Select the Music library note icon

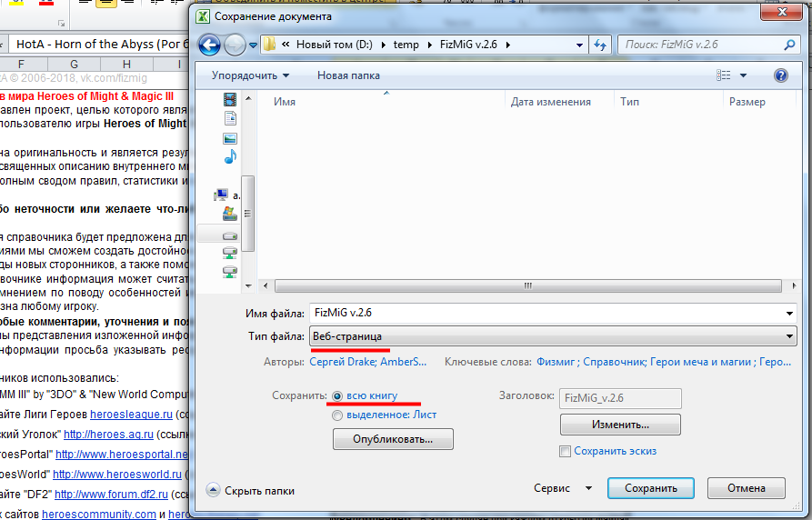[x=230, y=156]
